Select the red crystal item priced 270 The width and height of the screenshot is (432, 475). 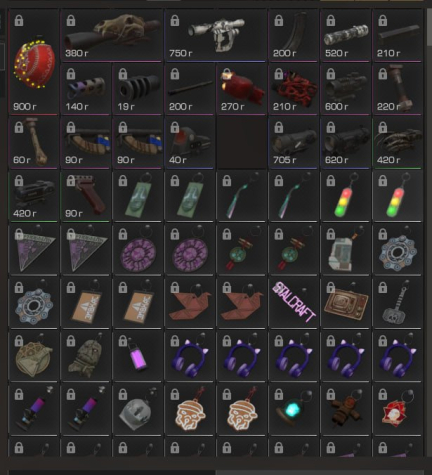coord(241,89)
